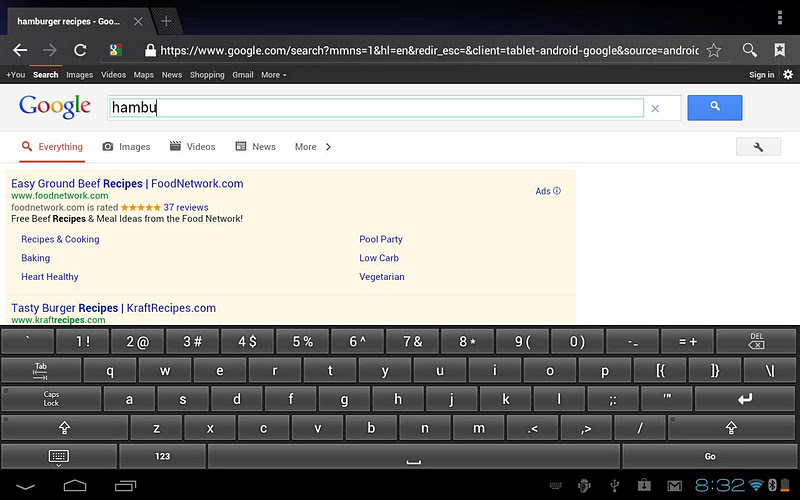Viewport: 800px width, 500px height.
Task: Bookmark this page with the star icon
Action: click(713, 50)
